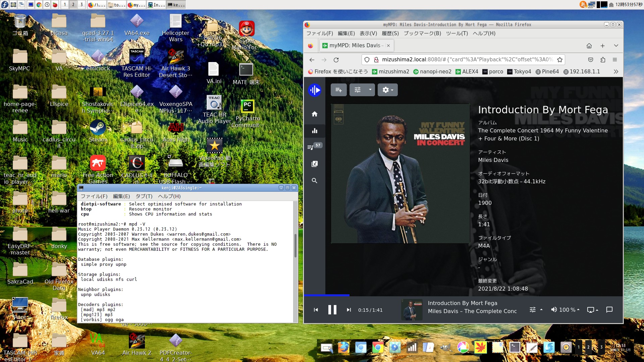Click the add-to-playlist button above album art
The image size is (644, 362).
[338, 90]
